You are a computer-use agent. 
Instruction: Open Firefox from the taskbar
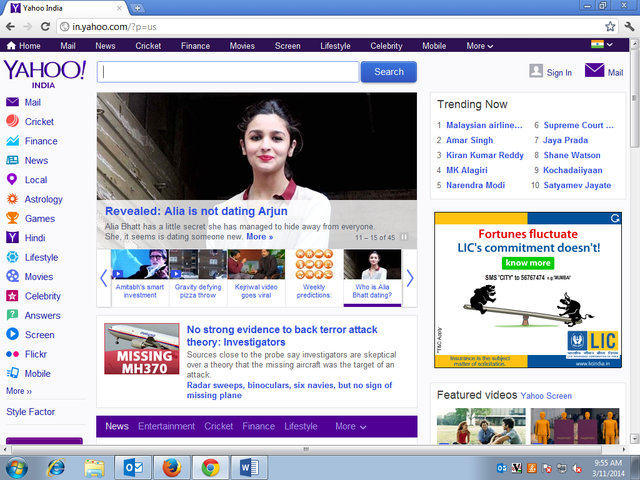click(172, 467)
